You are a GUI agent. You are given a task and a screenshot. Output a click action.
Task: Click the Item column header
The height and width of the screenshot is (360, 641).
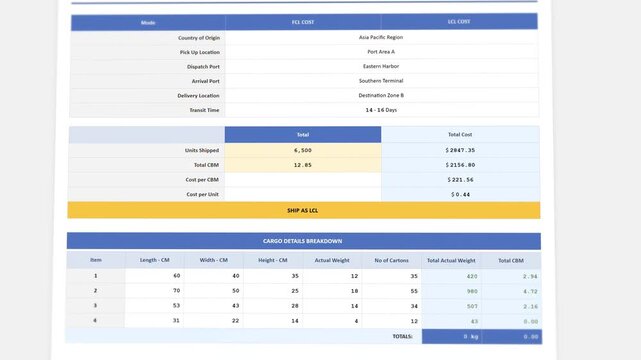tap(96, 260)
